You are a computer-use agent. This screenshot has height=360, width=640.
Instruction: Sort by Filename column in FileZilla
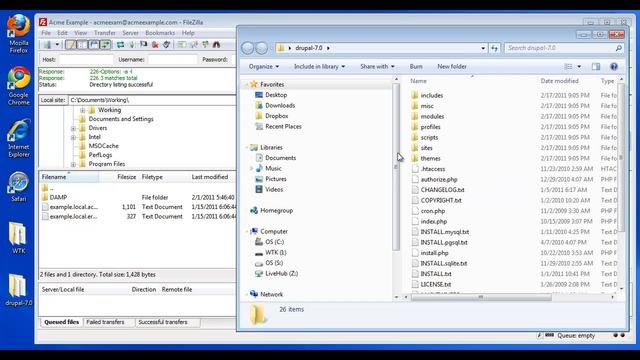pyautogui.click(x=69, y=177)
